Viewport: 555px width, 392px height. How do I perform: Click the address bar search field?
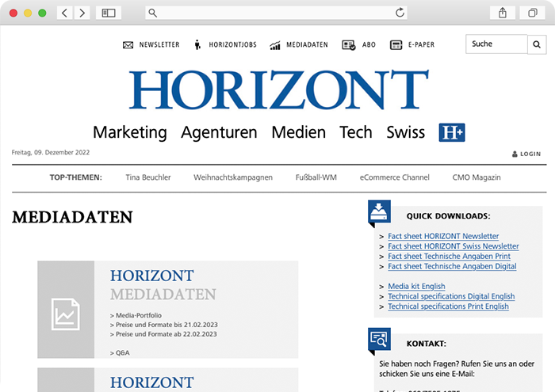point(276,13)
